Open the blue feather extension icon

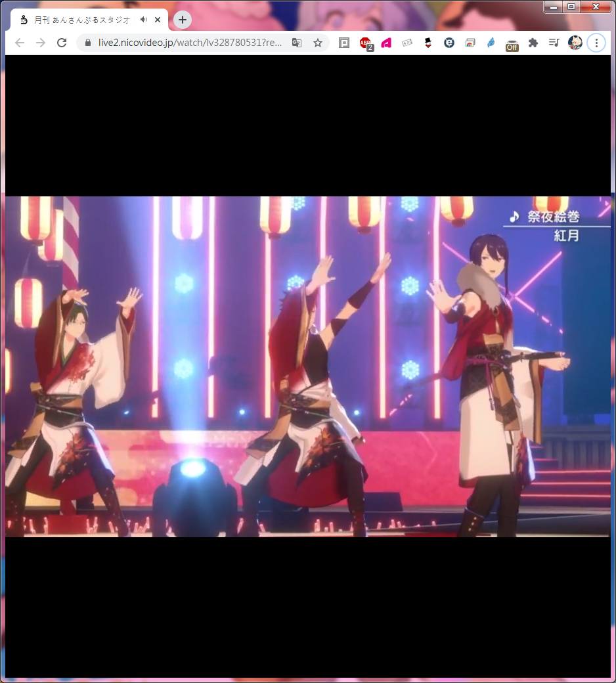point(491,43)
